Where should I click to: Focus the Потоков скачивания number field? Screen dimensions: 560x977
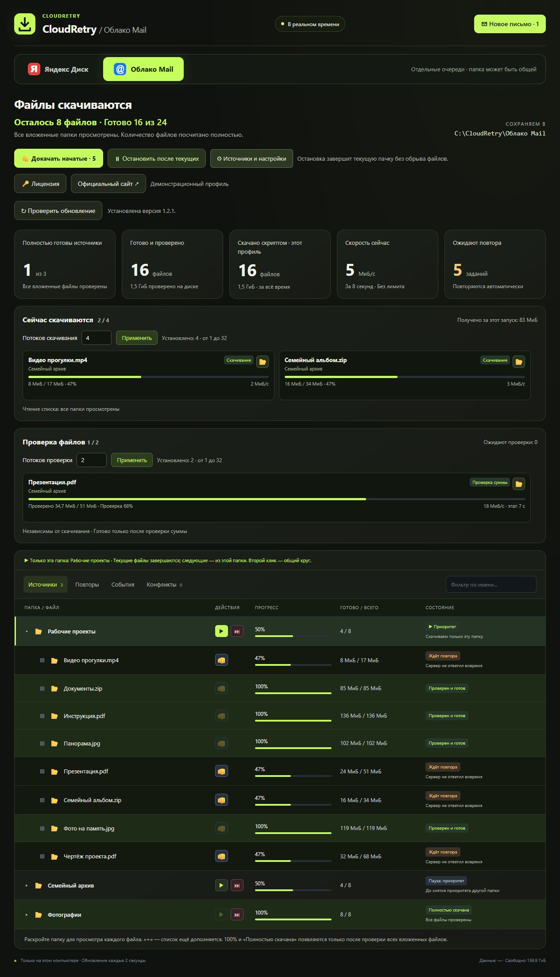click(97, 338)
